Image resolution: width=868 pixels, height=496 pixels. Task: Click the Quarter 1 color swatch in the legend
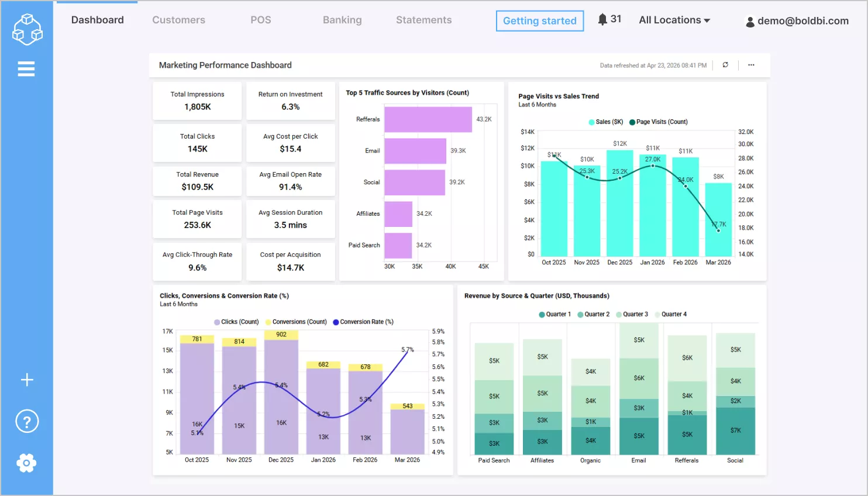click(x=542, y=315)
